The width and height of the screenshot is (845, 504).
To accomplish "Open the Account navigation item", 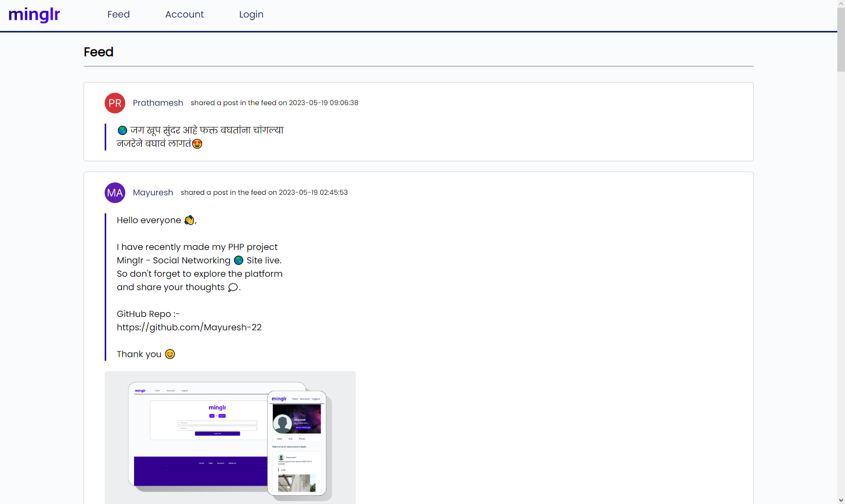I will pos(185,14).
